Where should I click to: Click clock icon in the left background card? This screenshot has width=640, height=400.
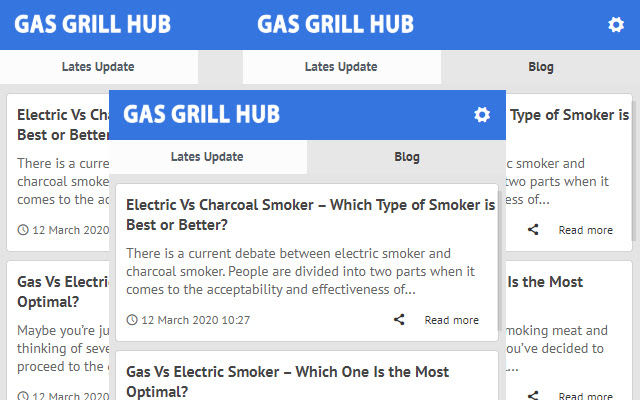[23, 230]
